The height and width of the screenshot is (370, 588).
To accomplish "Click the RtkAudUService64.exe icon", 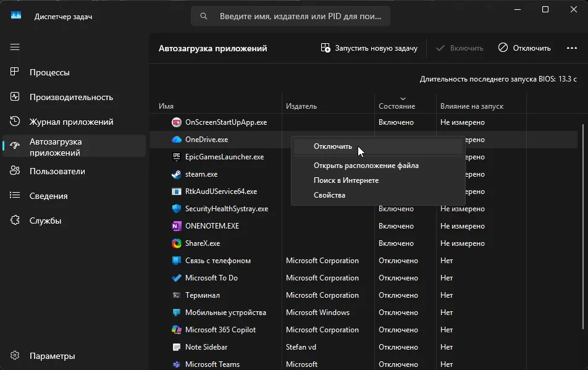I will coord(176,191).
